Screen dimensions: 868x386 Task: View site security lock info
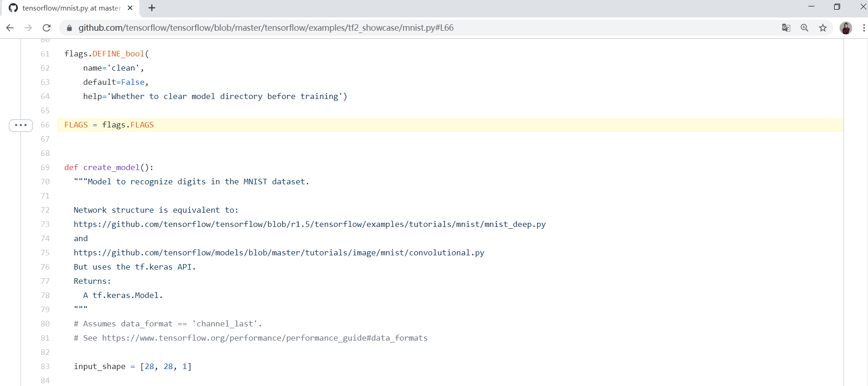coord(69,28)
